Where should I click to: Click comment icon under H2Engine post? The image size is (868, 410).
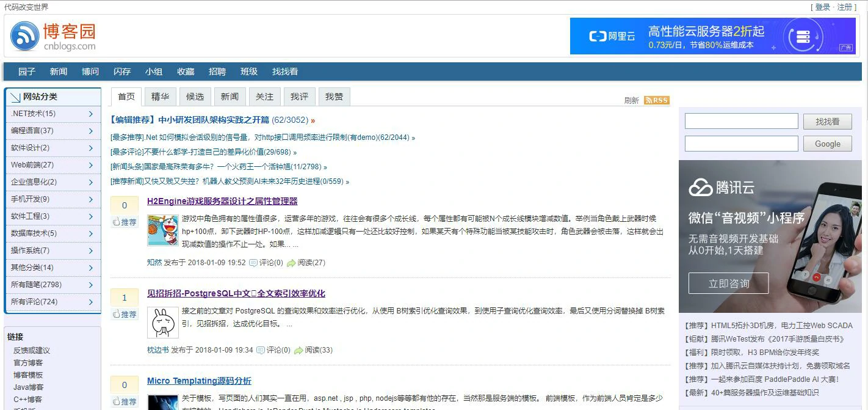[253, 263]
